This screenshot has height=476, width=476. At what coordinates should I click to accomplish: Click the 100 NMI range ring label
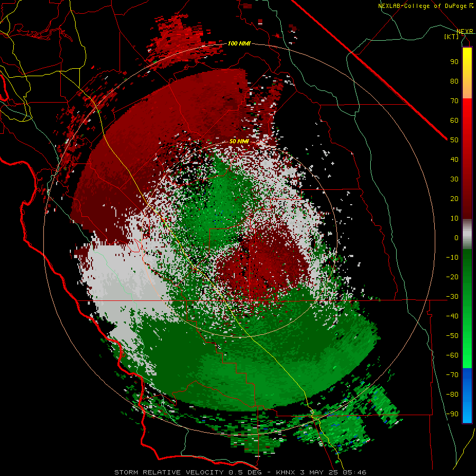239,43
